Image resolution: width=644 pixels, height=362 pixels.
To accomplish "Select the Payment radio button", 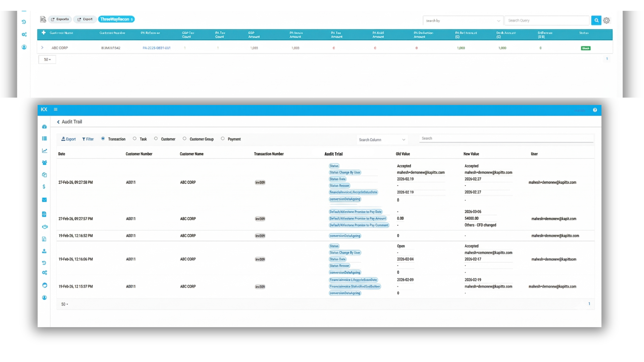I will [222, 138].
